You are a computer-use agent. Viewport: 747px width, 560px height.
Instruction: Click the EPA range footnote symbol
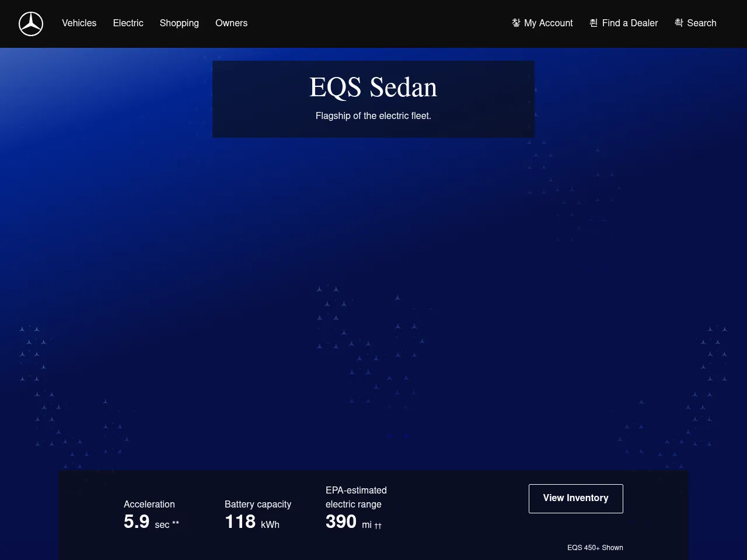point(377,526)
